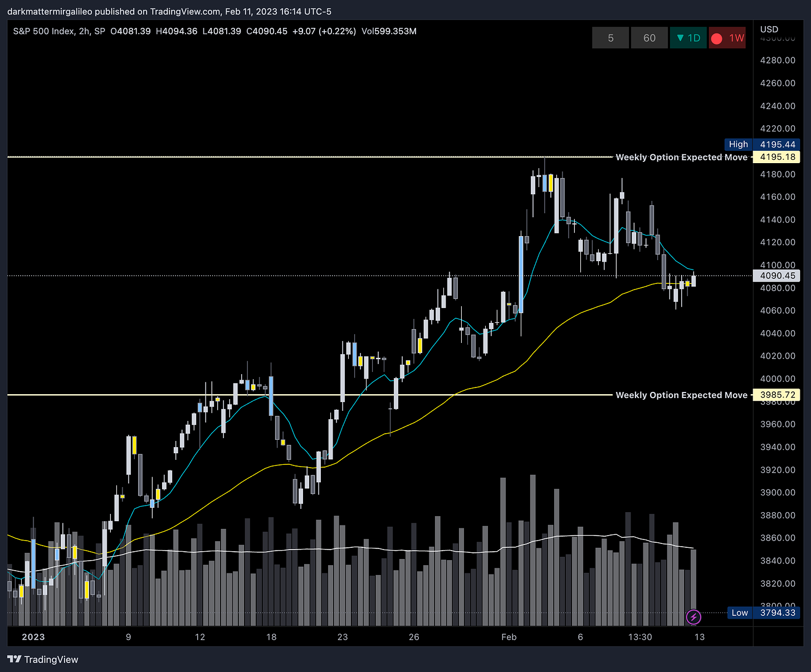Click the 4240.00 price scale label
The width and height of the screenshot is (811, 672).
tap(778, 106)
